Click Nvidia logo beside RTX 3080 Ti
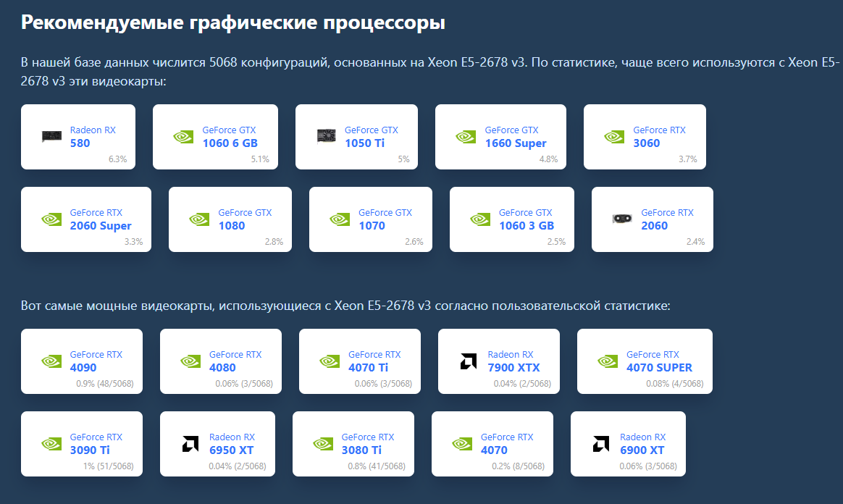 point(323,444)
